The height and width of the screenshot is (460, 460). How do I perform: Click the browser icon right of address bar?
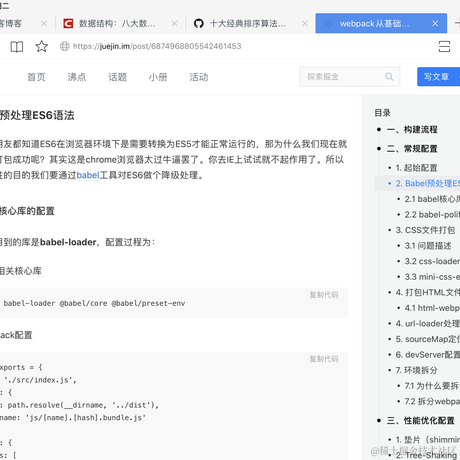[x=444, y=46]
